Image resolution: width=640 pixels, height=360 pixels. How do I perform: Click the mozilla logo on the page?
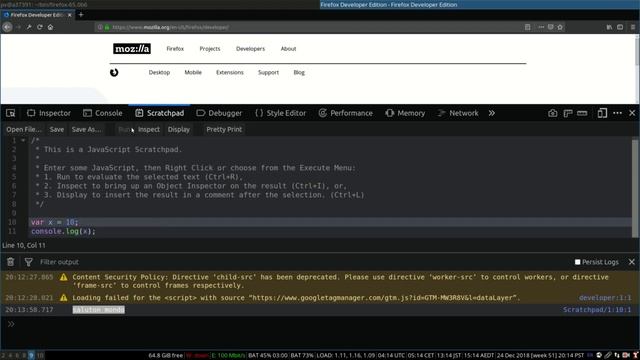132,49
